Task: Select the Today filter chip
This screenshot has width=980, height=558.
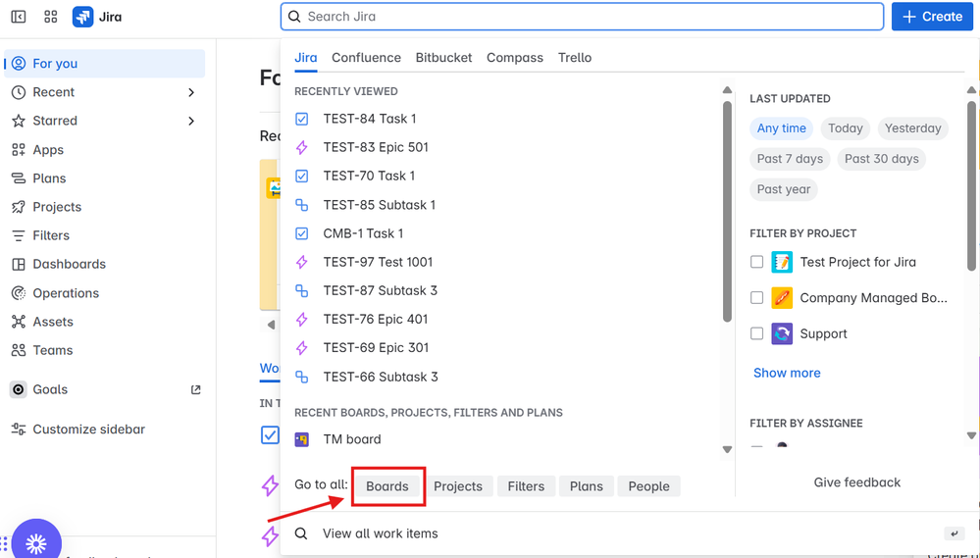Action: pos(846,128)
